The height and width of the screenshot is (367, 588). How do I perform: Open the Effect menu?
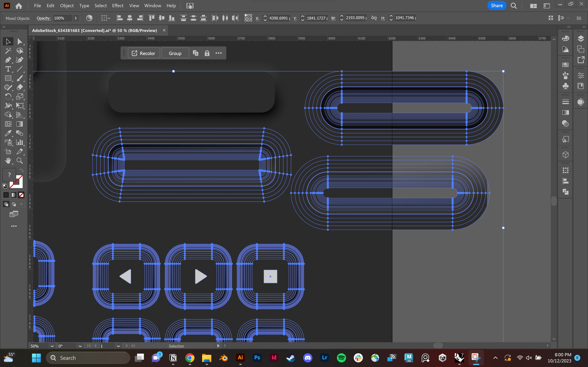118,6
